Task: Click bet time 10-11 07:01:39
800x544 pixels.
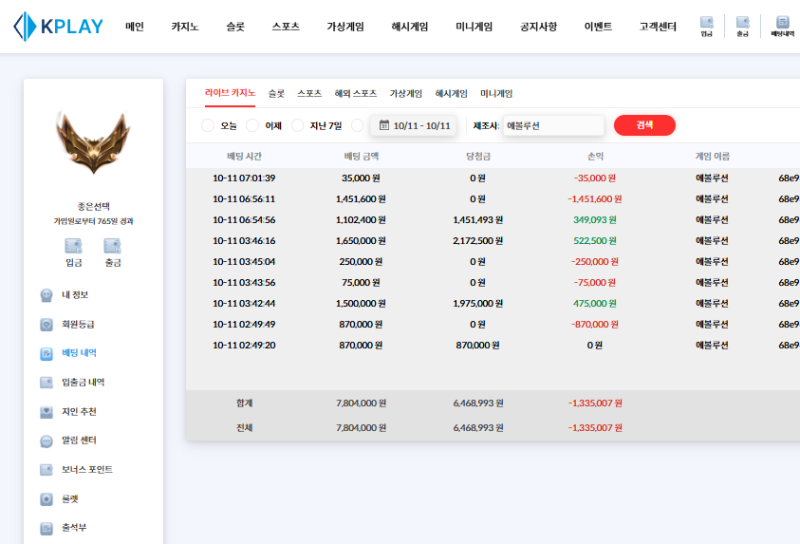Action: (244, 178)
